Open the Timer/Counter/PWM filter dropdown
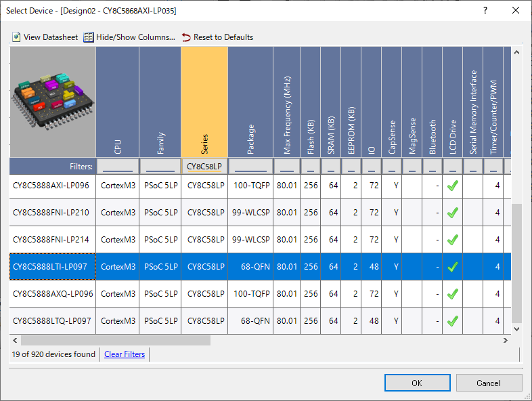The width and height of the screenshot is (532, 401). 493,167
